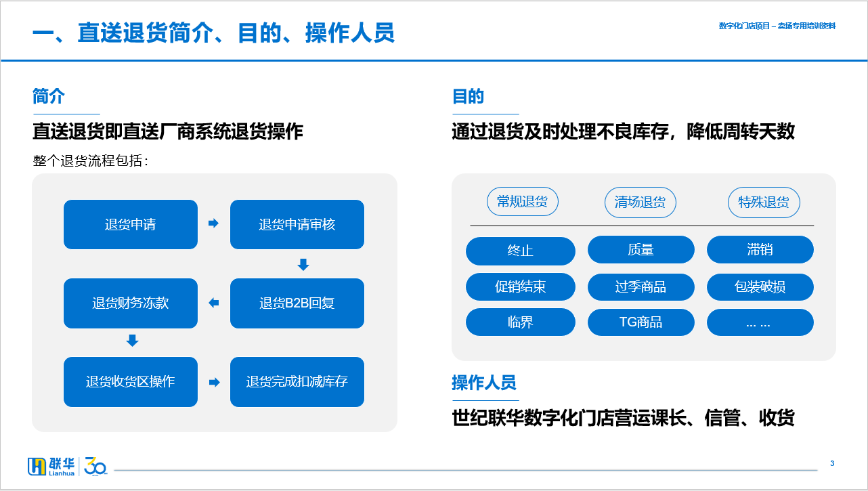
Task: Click the 退货收货区操作 flow box
Action: tap(131, 382)
